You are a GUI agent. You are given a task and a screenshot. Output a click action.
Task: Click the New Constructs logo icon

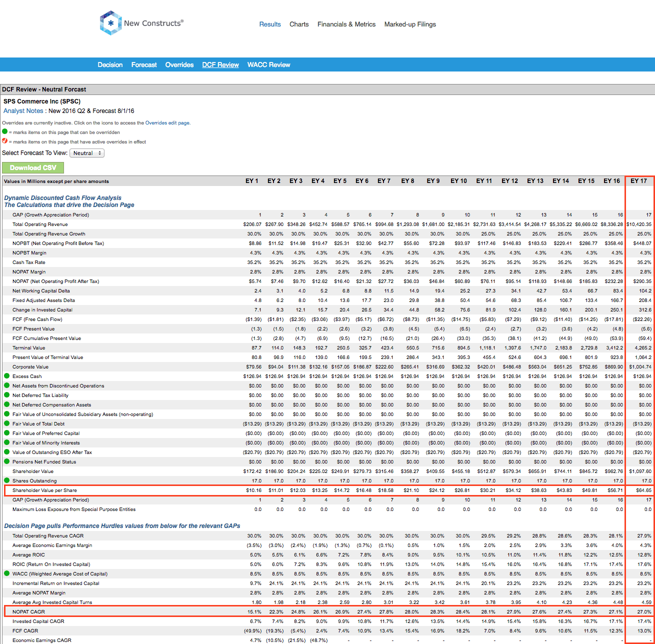pyautogui.click(x=110, y=23)
